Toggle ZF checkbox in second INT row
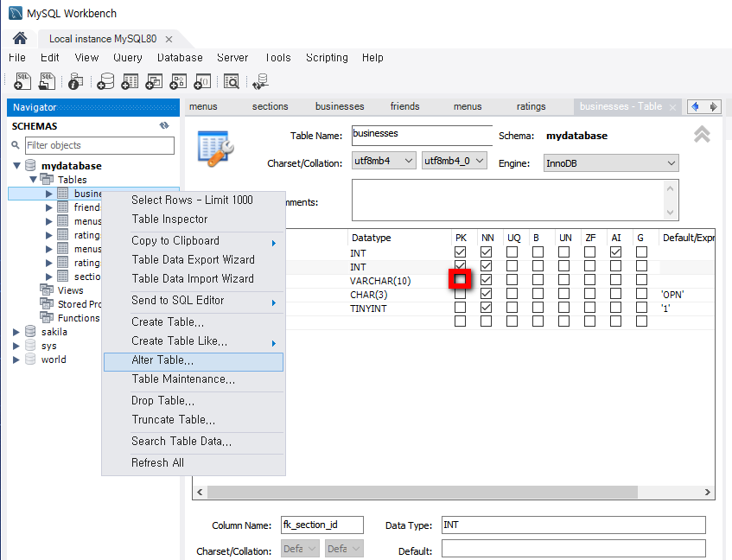The height and width of the screenshot is (560, 732). (590, 266)
